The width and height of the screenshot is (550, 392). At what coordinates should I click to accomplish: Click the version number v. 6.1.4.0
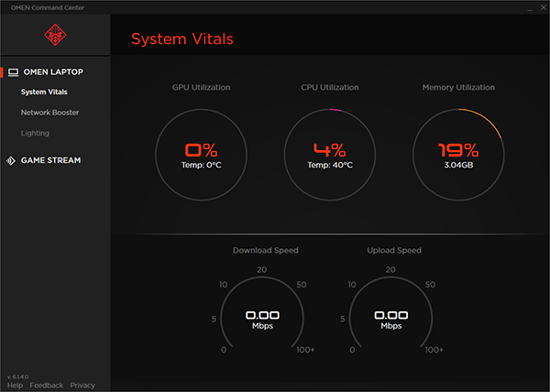pos(20,376)
